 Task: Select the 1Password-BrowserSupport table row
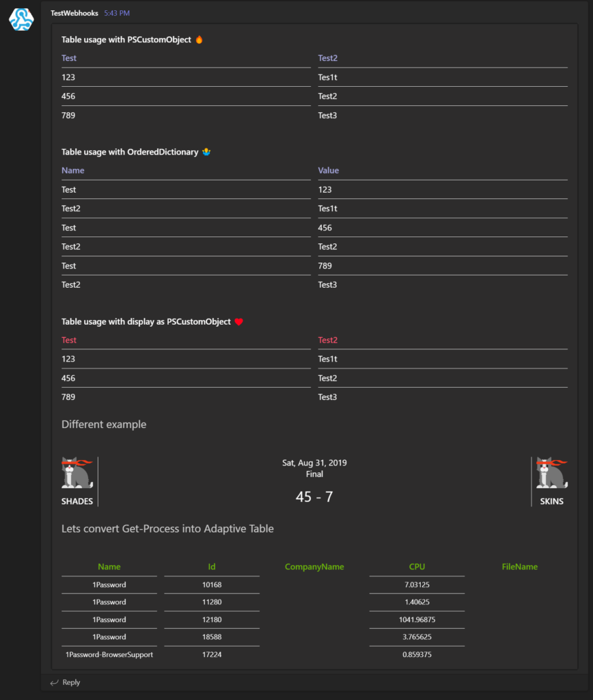coord(109,654)
